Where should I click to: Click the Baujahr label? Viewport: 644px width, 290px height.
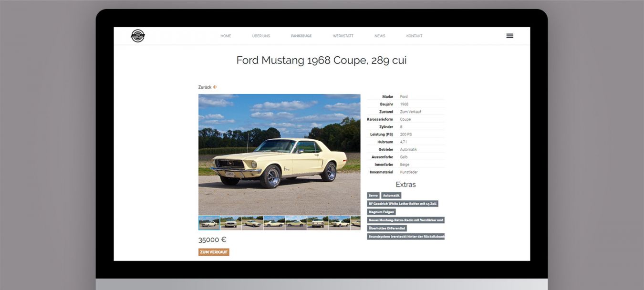[386, 104]
